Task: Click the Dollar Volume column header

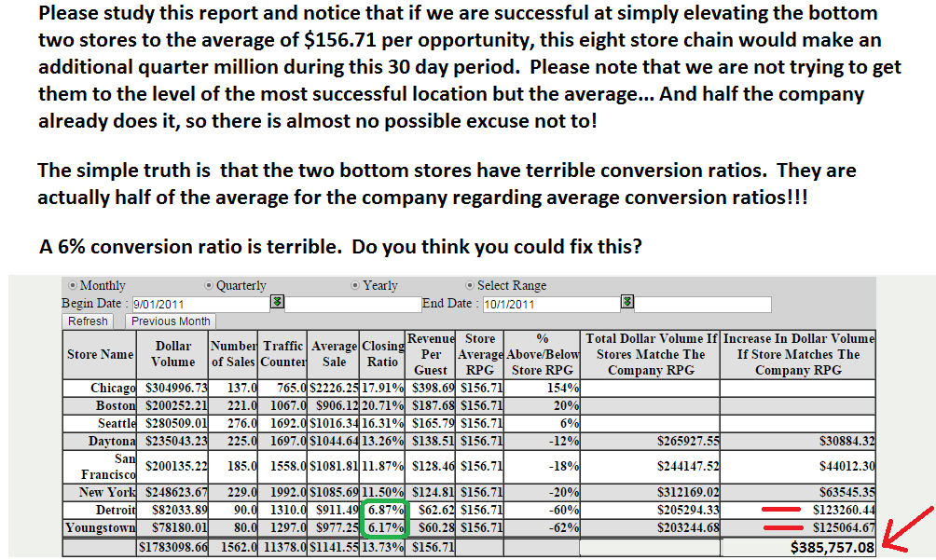Action: point(173,354)
